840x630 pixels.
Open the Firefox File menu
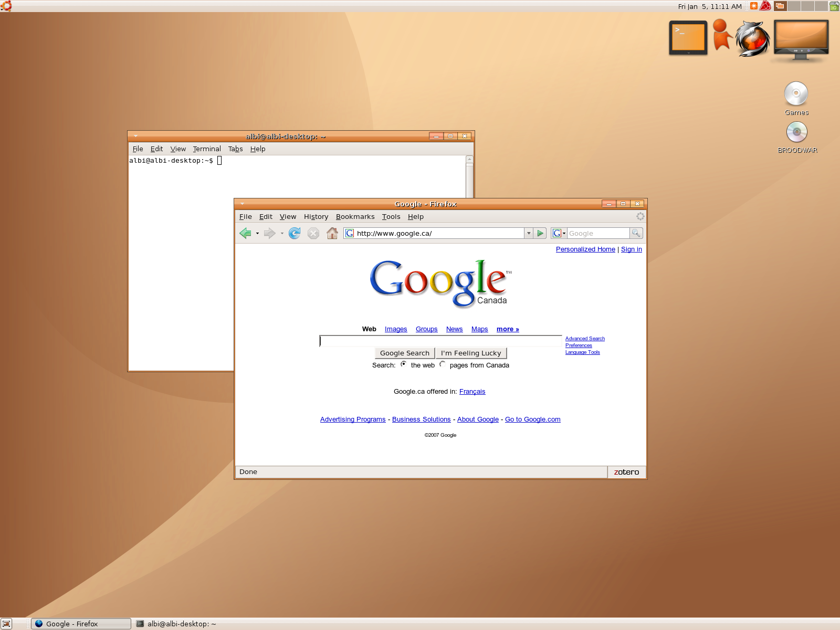(246, 216)
